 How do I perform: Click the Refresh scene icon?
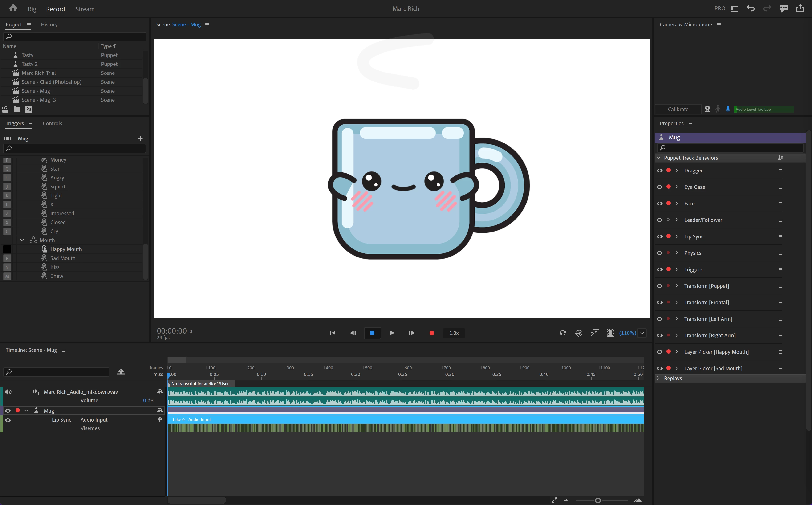[x=563, y=333]
